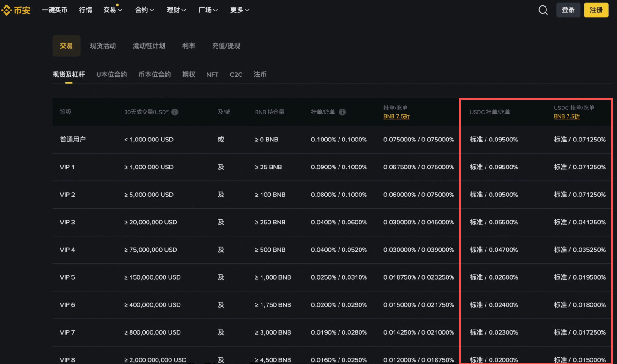617x364 pixels.
Task: Switch to the NFT fees tab
Action: tap(212, 74)
